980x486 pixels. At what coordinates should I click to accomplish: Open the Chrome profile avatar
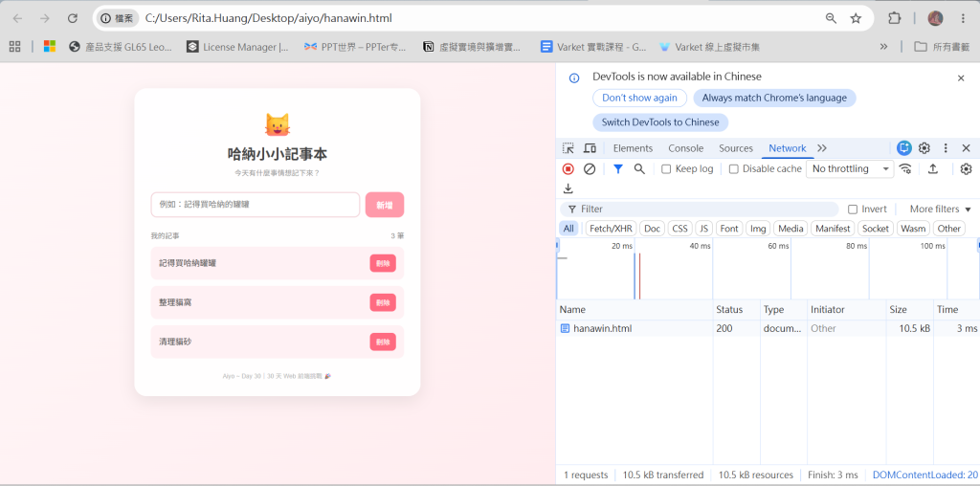(x=935, y=18)
